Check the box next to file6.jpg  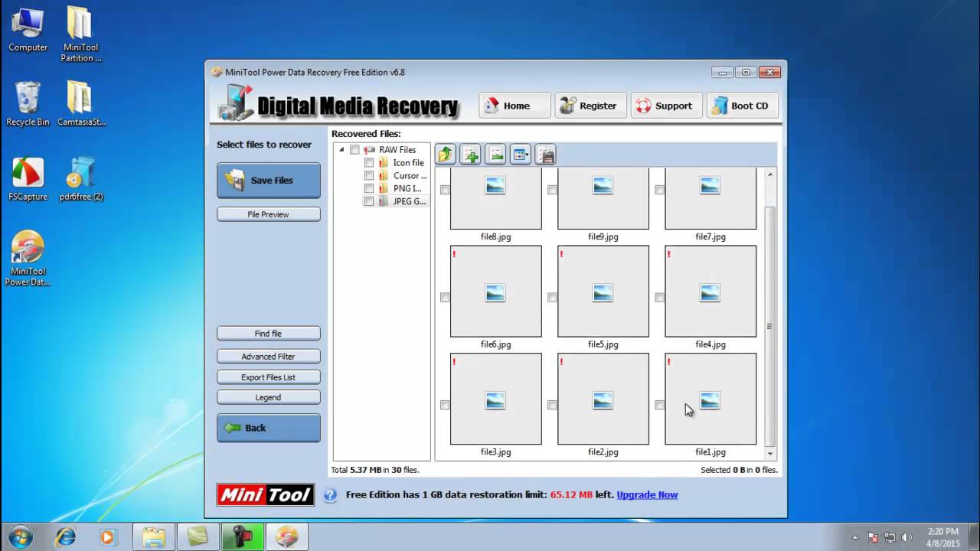445,297
